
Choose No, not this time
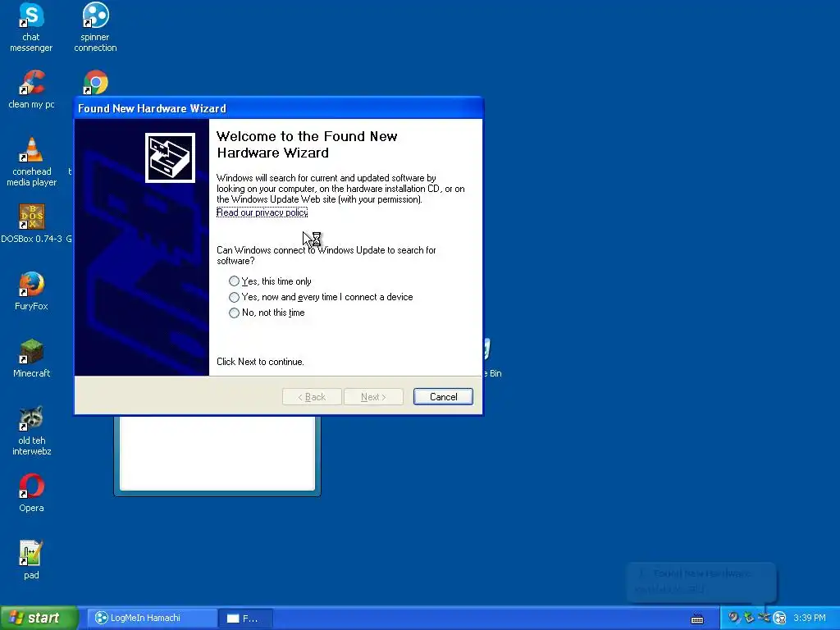[x=267, y=313]
